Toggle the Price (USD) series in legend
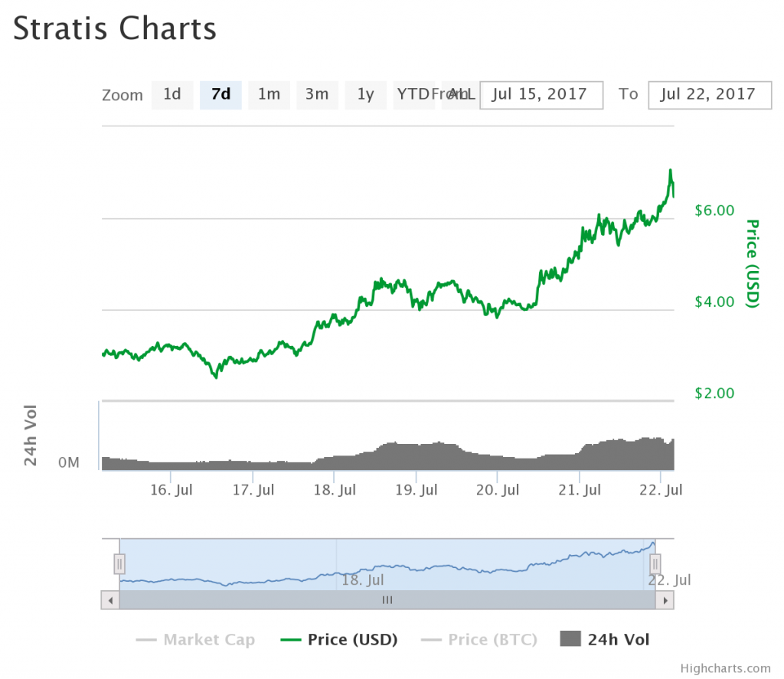The image size is (784, 679). click(339, 639)
